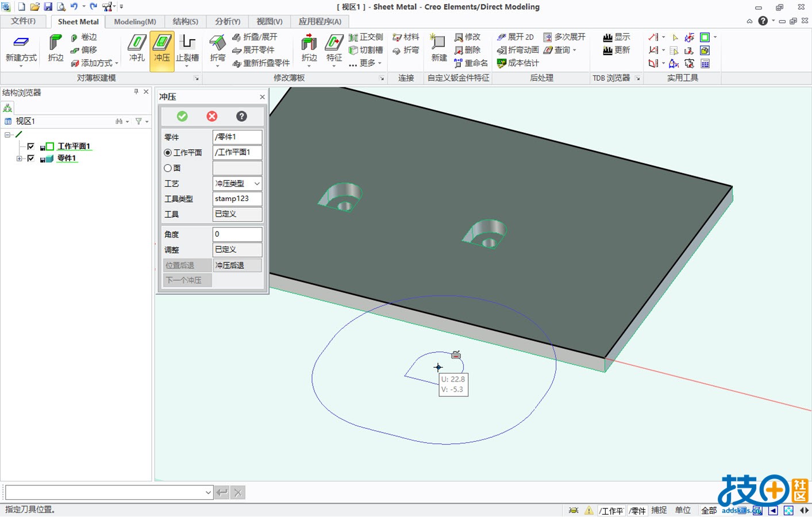This screenshot has width=812, height=517.
Task: Select the 正交侧 tool
Action: tap(365, 37)
